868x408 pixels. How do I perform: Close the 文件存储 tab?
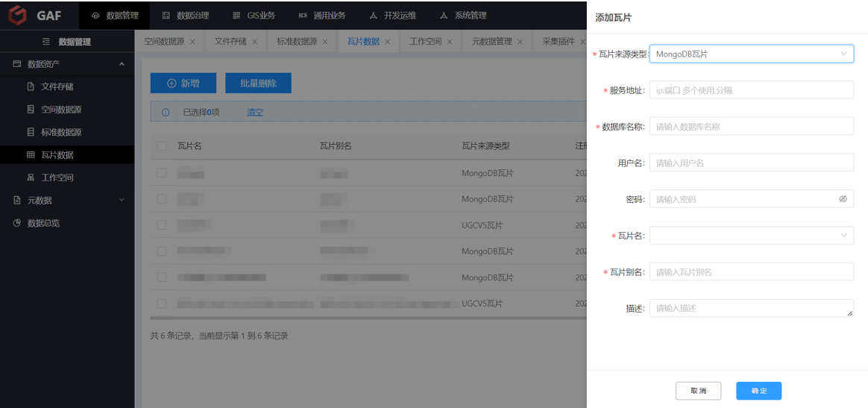(254, 42)
